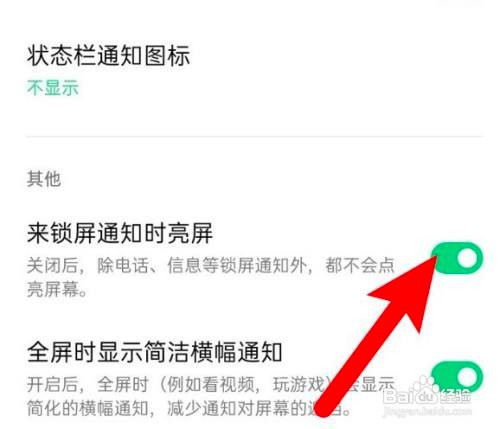Open the 状态栏通知图标 setting
The height and width of the screenshot is (429, 500).
click(x=108, y=55)
